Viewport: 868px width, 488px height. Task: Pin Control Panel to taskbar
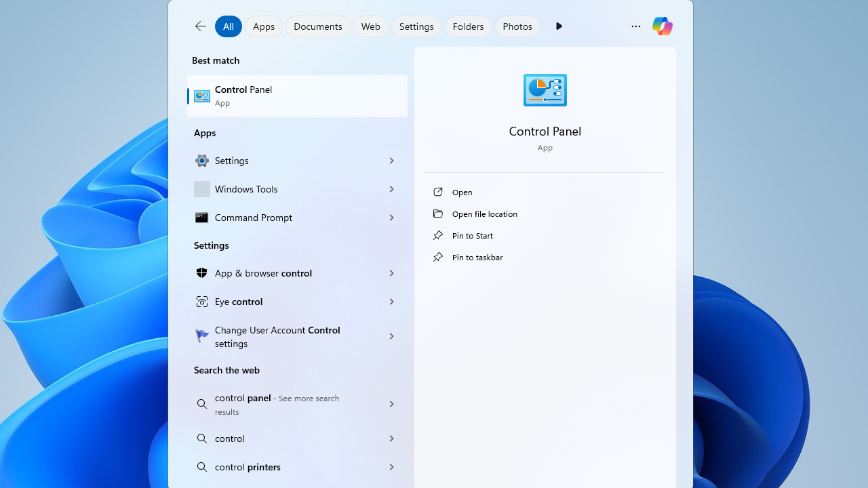pos(477,258)
